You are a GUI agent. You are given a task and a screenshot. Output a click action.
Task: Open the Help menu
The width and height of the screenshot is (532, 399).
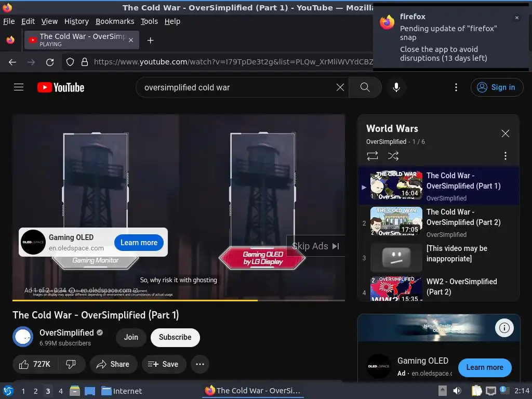(x=172, y=21)
